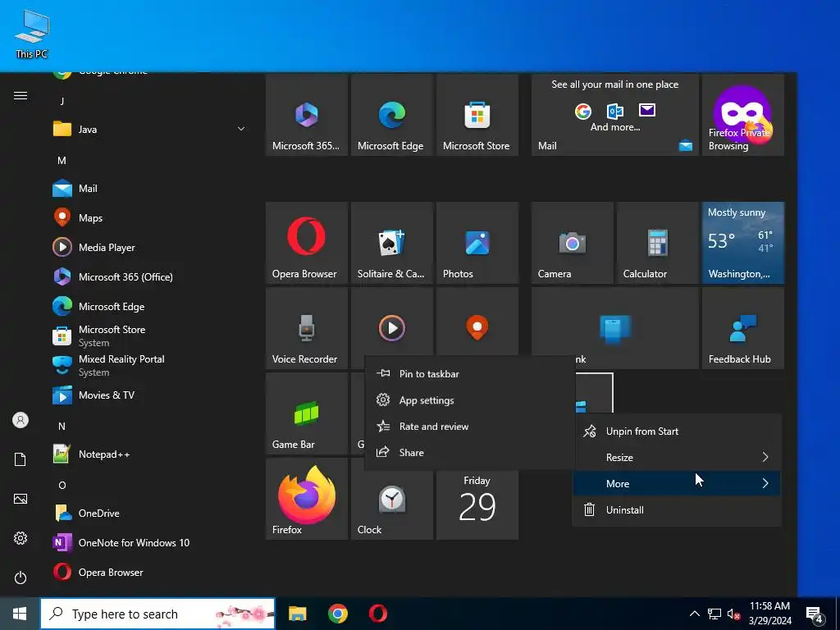Select Pin to taskbar

coord(470,374)
